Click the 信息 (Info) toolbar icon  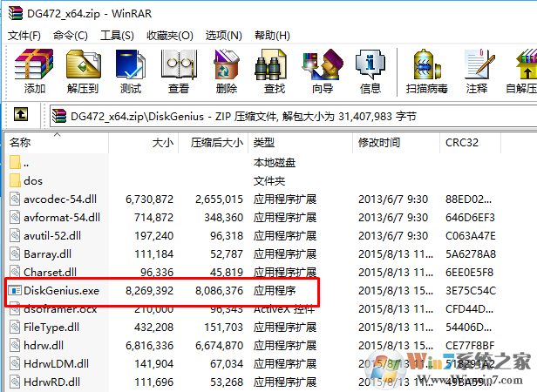[370, 64]
